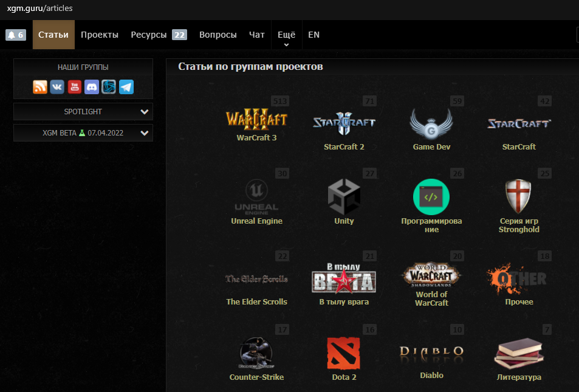This screenshot has width=579, height=392.
Task: Click the orange OTHER splash logo
Action: point(517,278)
